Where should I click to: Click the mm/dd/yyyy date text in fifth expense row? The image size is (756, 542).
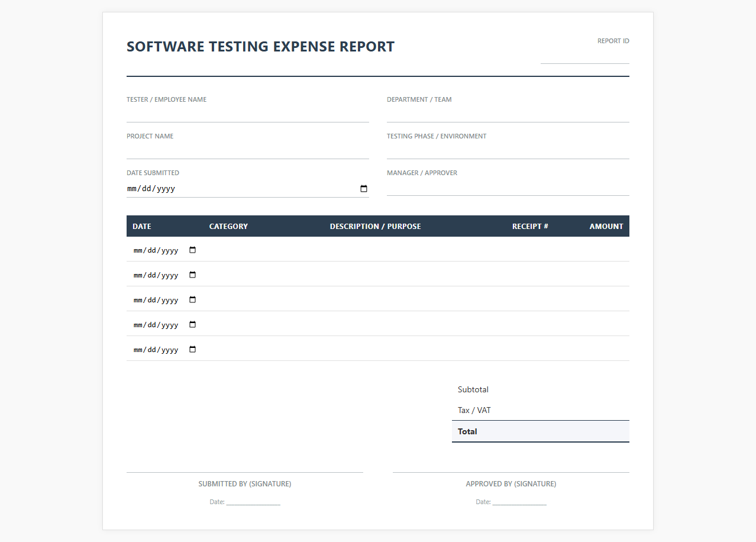(x=156, y=350)
